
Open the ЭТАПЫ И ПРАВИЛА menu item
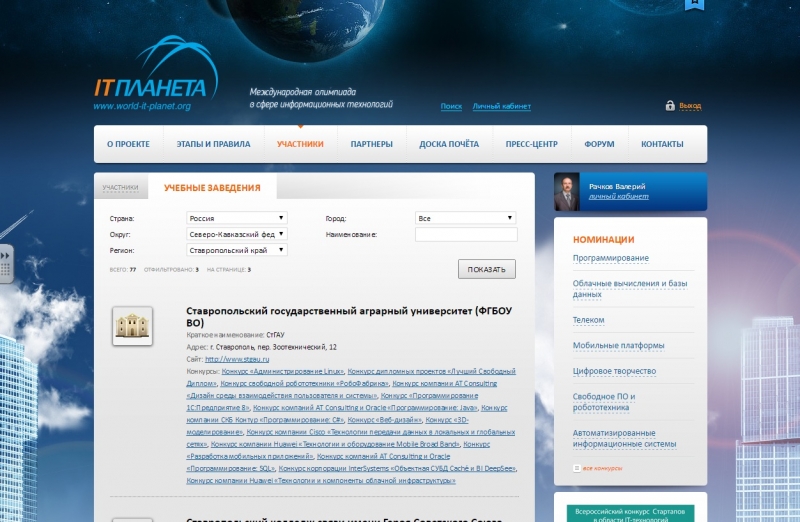213,144
